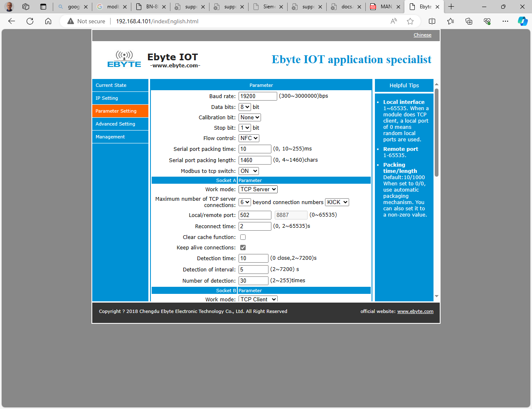
Task: Click the Baud rate input field
Action: click(258, 96)
